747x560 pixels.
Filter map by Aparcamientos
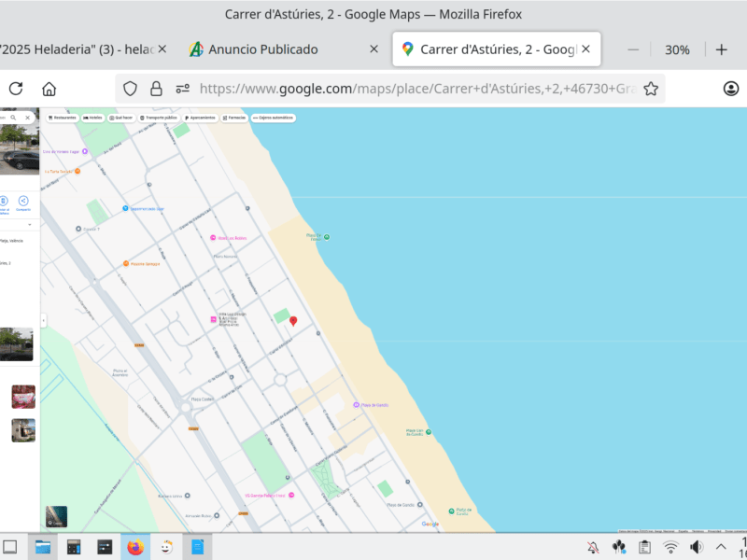tap(200, 118)
